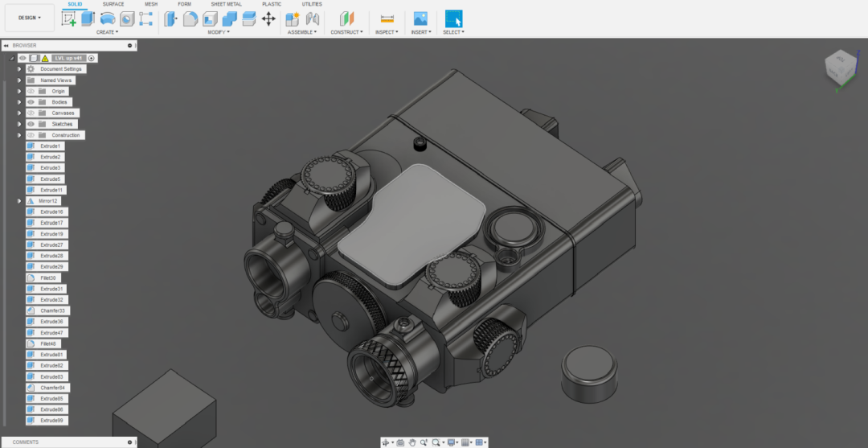This screenshot has width=868, height=448.
Task: Switch to the Plastic tab
Action: (272, 4)
